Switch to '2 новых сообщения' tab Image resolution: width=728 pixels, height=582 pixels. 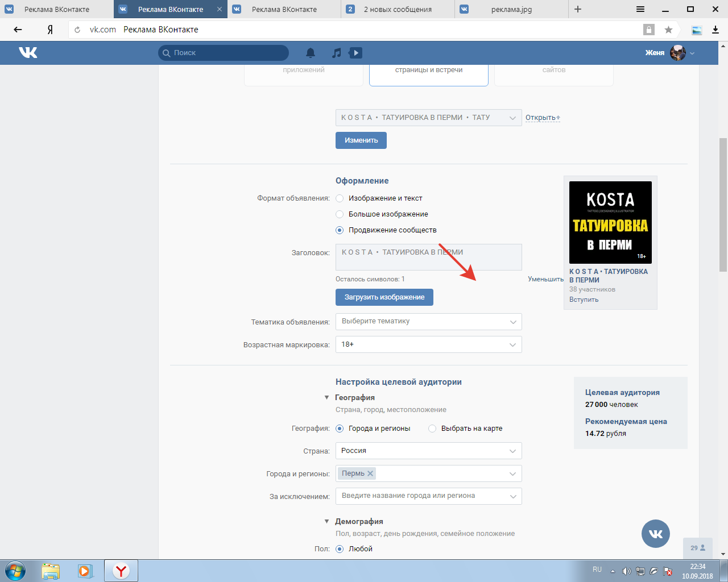(398, 9)
